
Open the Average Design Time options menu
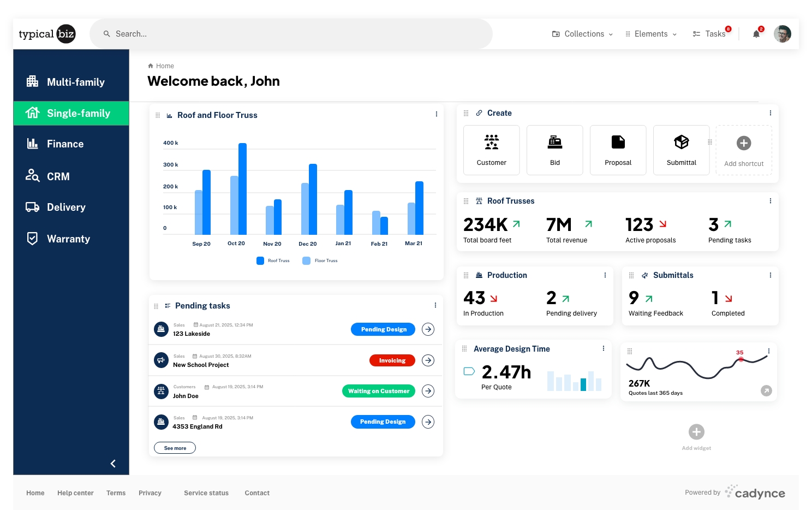point(604,348)
